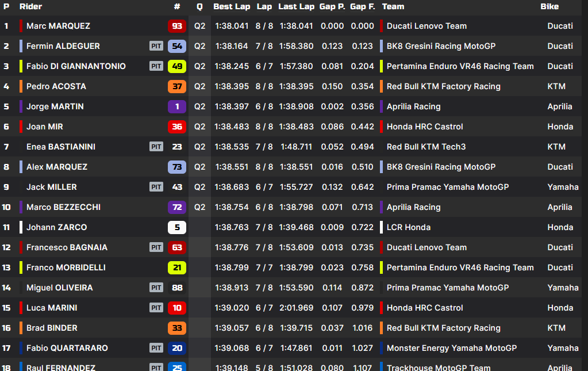Click Marini's last lap 2:01.969
This screenshot has height=371, width=588.
296,308
